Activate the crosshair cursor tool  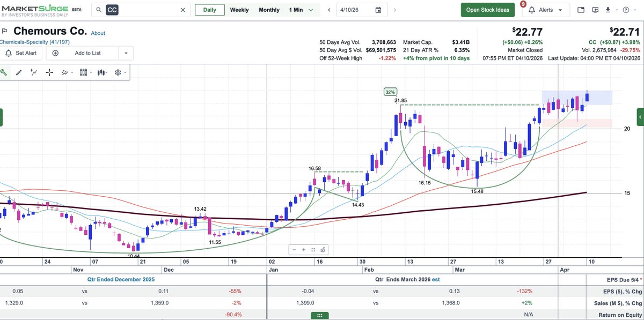[x=49, y=72]
